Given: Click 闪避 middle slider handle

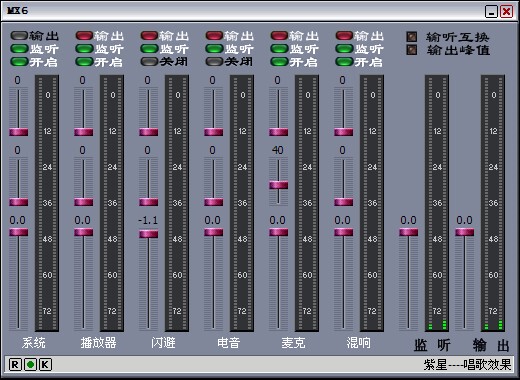Looking at the screenshot, I should [149, 202].
